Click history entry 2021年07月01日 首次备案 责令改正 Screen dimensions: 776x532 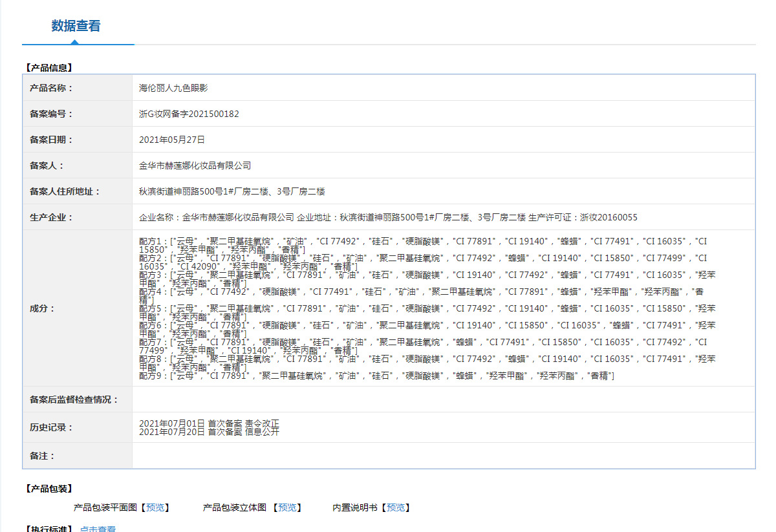209,423
